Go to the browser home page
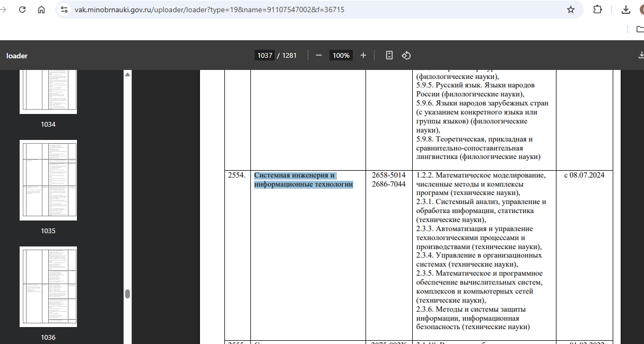The image size is (644, 344). (41, 10)
